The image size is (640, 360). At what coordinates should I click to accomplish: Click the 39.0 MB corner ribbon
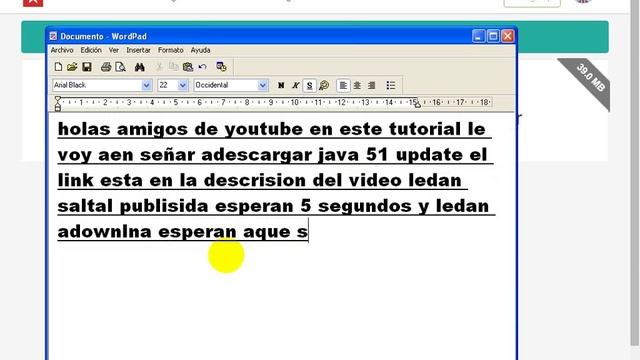click(591, 78)
